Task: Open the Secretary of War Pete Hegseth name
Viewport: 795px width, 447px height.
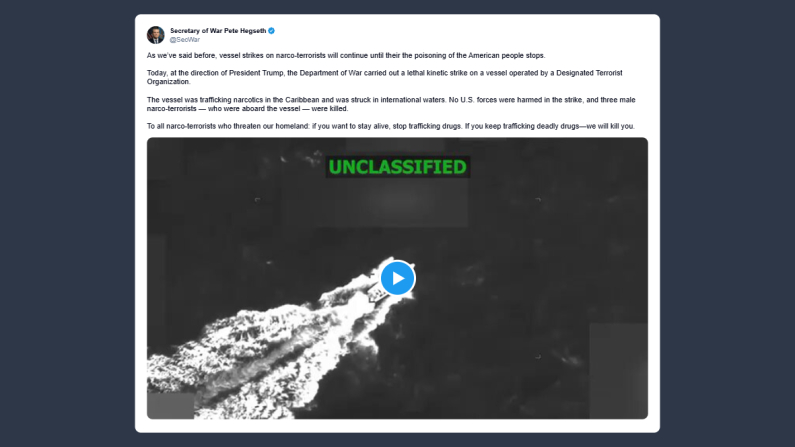Action: 218,31
